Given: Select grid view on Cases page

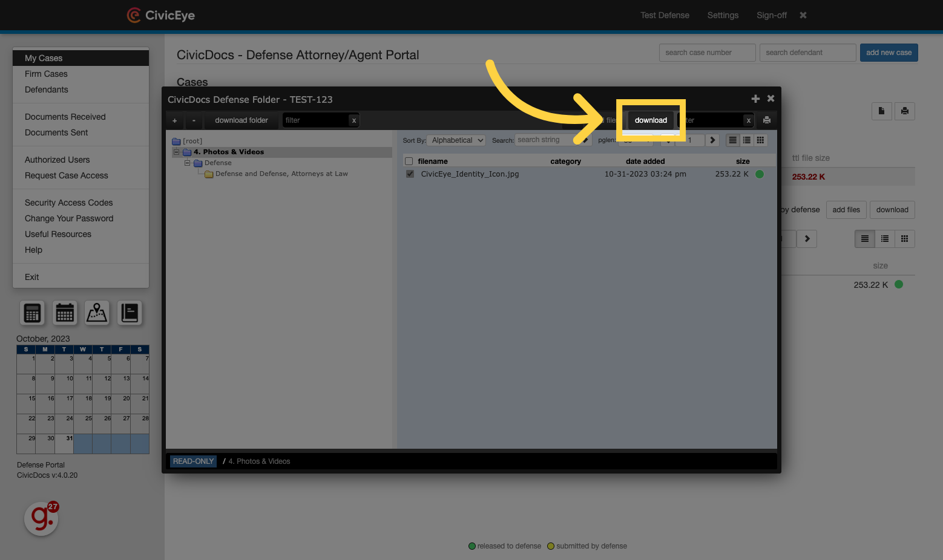Looking at the screenshot, I should [x=905, y=239].
